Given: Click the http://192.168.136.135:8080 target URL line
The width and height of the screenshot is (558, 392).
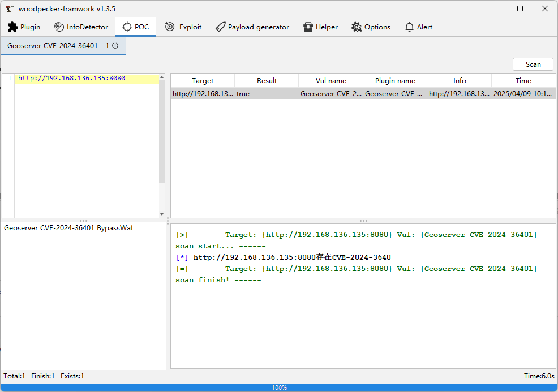Looking at the screenshot, I should (x=71, y=79).
